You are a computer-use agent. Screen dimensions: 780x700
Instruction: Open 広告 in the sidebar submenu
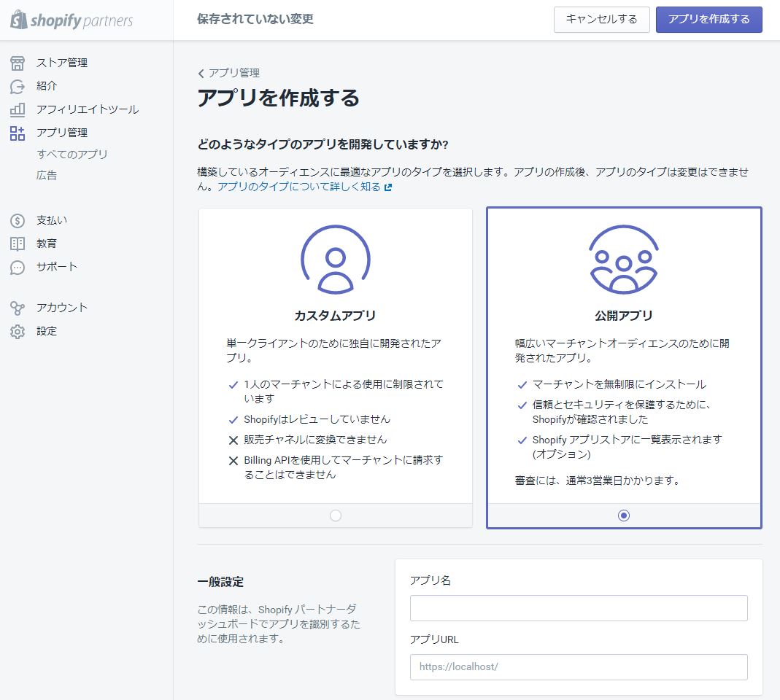47,175
